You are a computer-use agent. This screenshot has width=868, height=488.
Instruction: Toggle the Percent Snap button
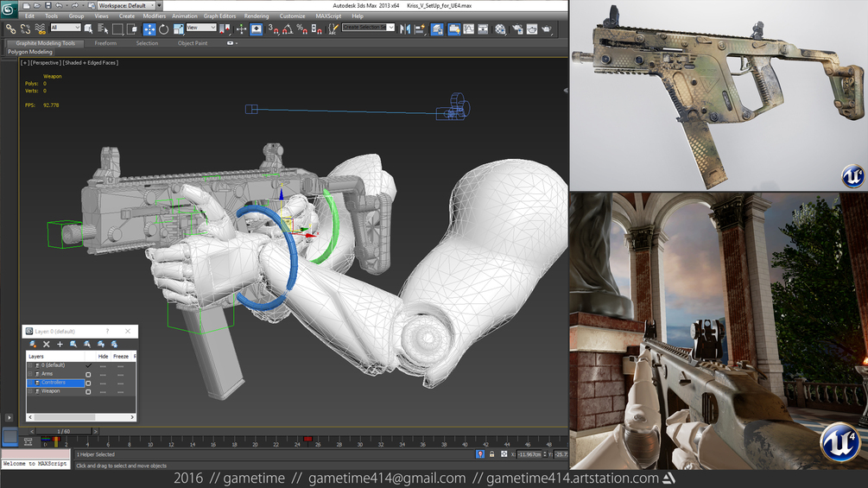click(302, 29)
